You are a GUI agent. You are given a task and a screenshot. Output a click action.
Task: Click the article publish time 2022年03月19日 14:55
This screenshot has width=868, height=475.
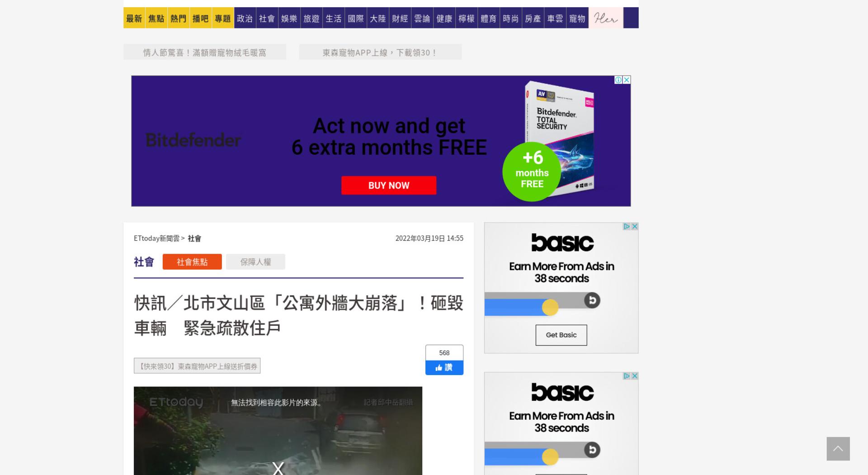[429, 238]
